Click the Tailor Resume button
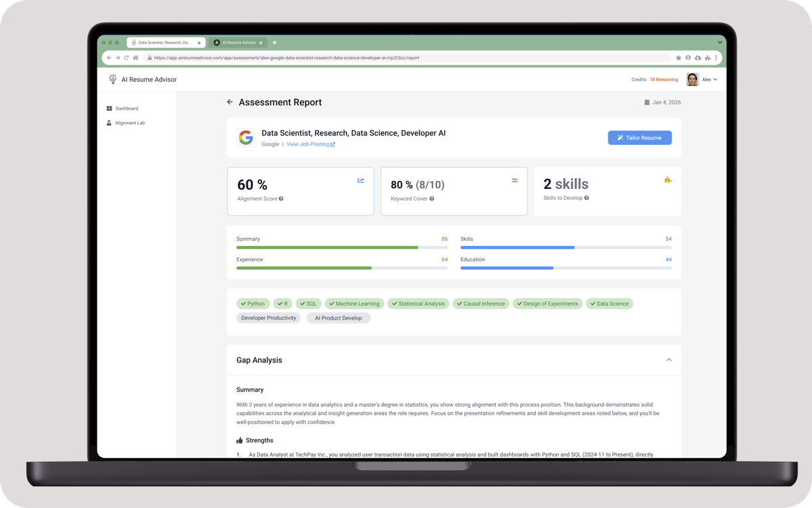812x508 pixels. click(x=639, y=137)
